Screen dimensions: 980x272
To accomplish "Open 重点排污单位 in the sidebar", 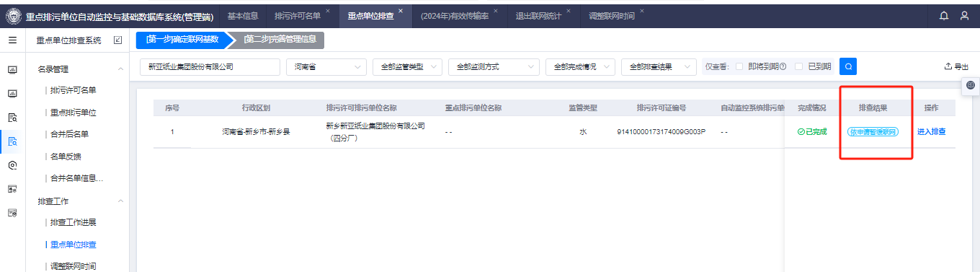I will [73, 113].
